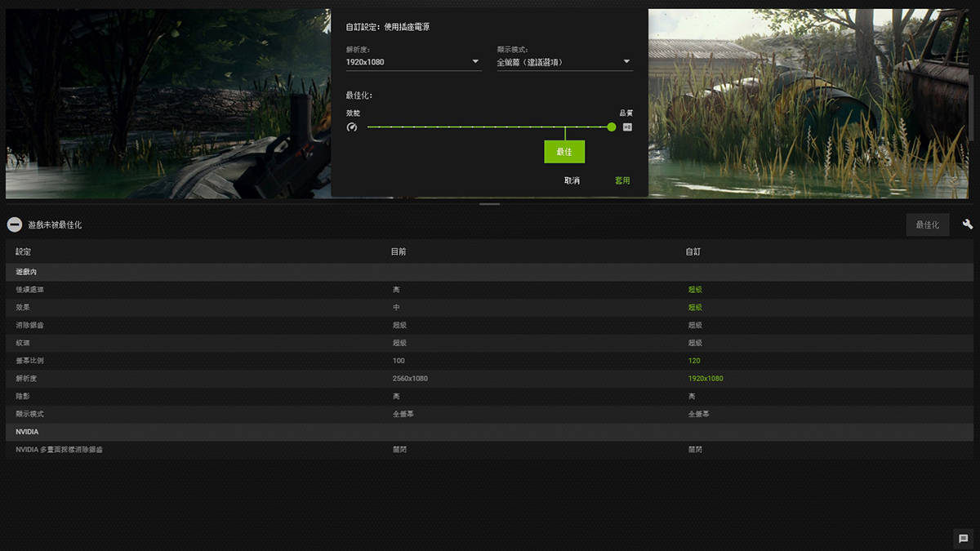The image size is (980, 551).
Task: Click the HQ quality icon beside the slider
Action: (627, 127)
